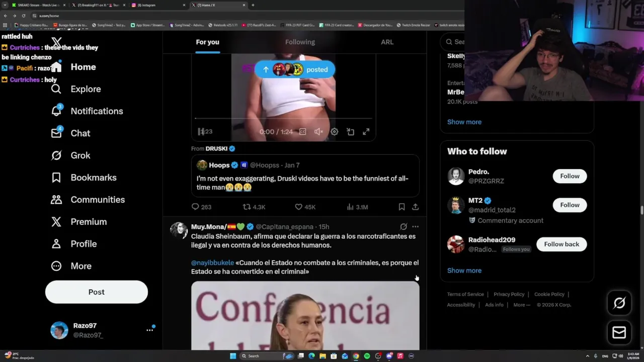
Task: Open the More menu in sidebar
Action: 71,266
